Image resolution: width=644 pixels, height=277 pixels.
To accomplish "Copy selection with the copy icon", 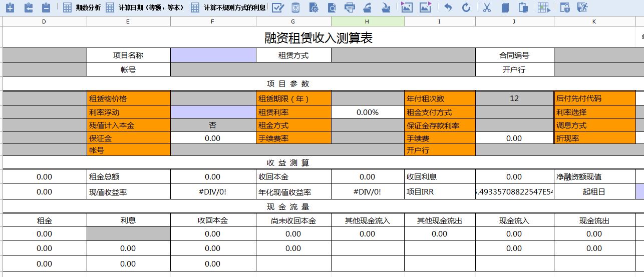I will [x=505, y=7].
